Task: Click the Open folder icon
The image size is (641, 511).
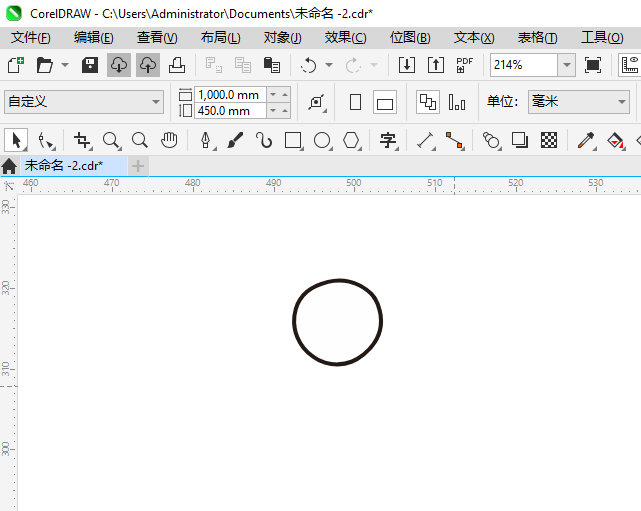Action: [x=45, y=65]
